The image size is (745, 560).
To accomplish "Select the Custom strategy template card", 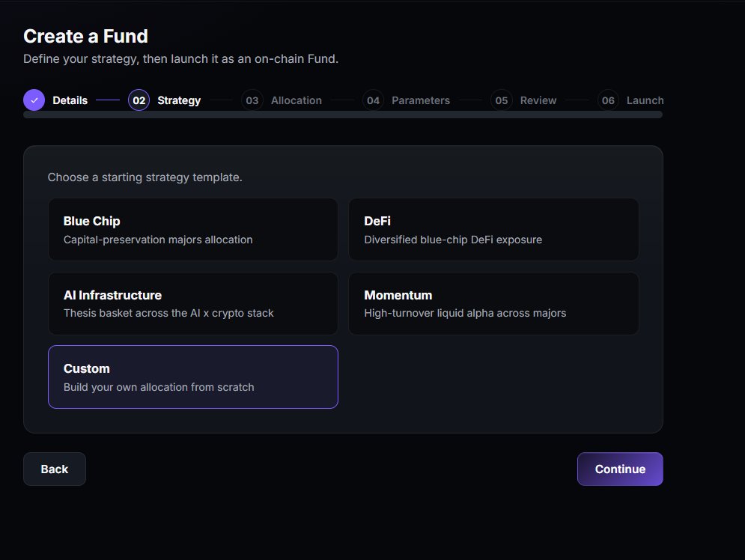I will coord(193,377).
